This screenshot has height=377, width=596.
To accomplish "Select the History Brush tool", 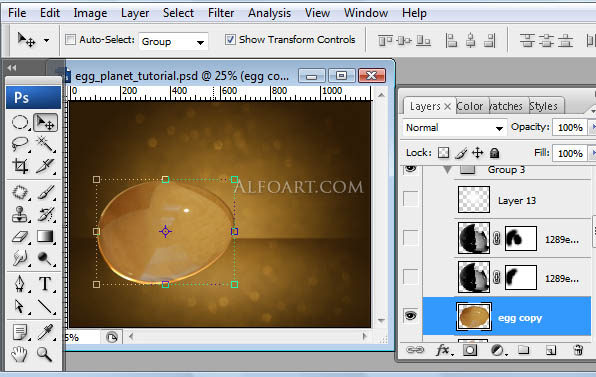I will (45, 214).
